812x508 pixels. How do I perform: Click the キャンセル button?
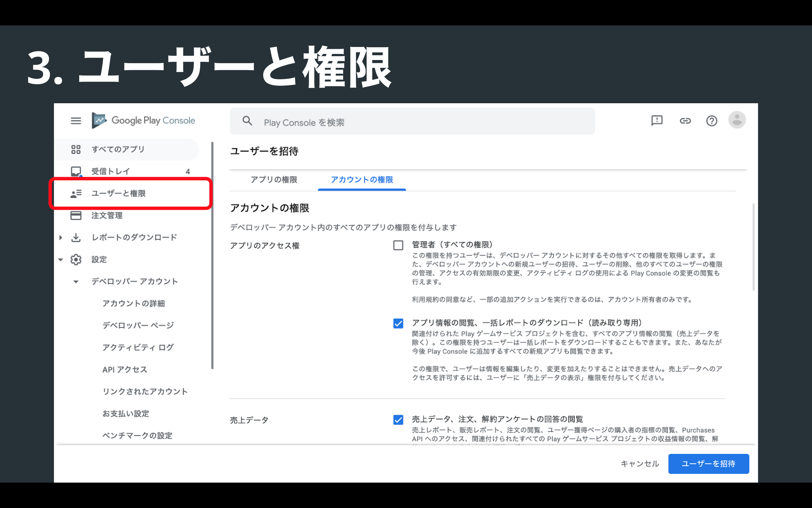[x=640, y=464]
